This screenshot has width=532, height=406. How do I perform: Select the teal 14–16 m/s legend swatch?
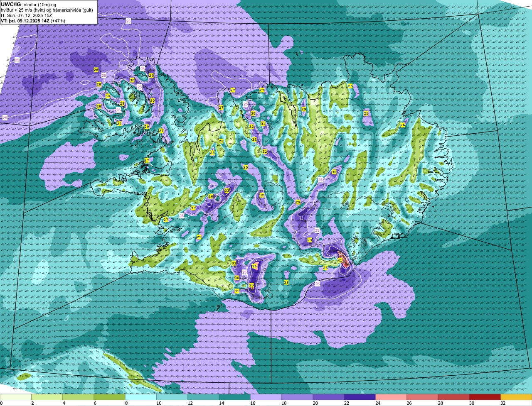235,397
